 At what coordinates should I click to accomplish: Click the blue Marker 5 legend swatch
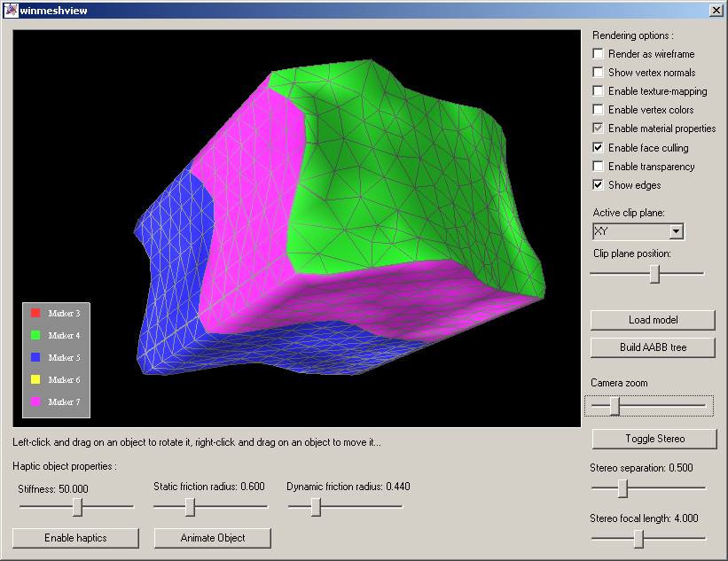(35, 358)
